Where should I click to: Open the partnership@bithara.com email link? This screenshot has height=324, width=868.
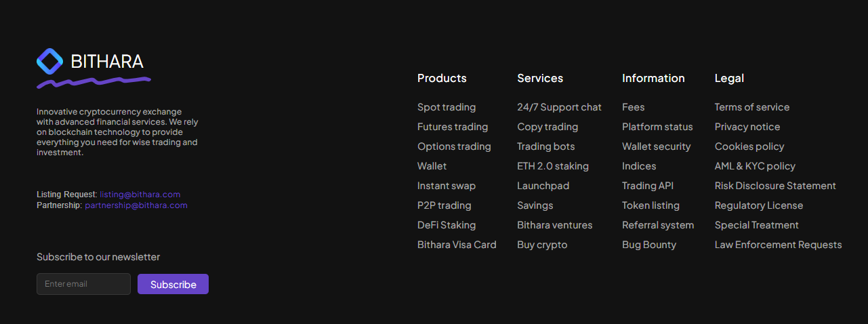[x=136, y=205]
